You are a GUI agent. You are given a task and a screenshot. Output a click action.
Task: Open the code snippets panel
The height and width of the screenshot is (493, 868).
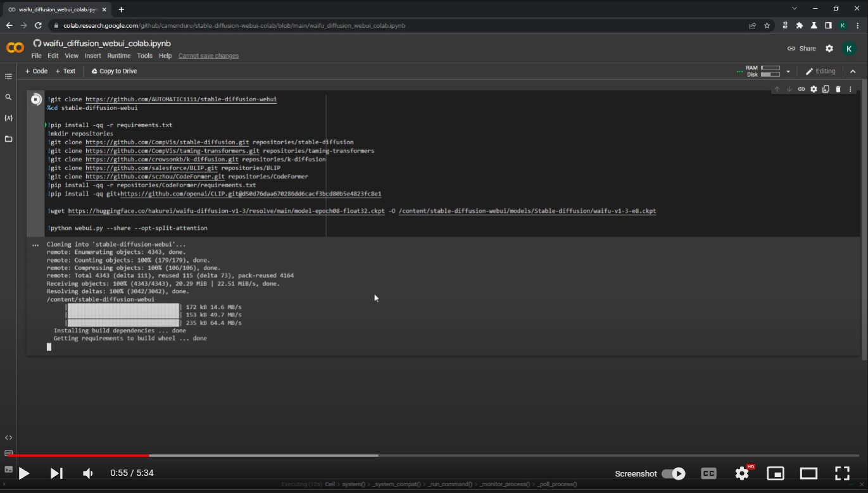(8, 437)
